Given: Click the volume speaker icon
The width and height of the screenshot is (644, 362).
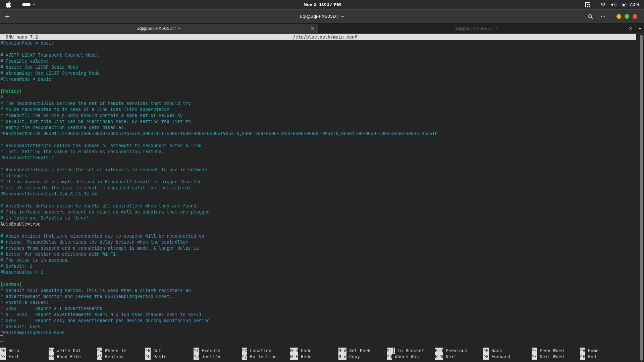Looking at the screenshot, I should pos(613,5).
